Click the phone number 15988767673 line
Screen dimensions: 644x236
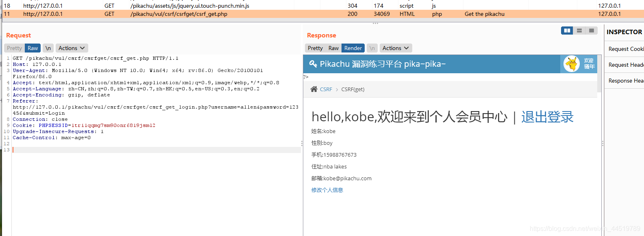(x=334, y=155)
